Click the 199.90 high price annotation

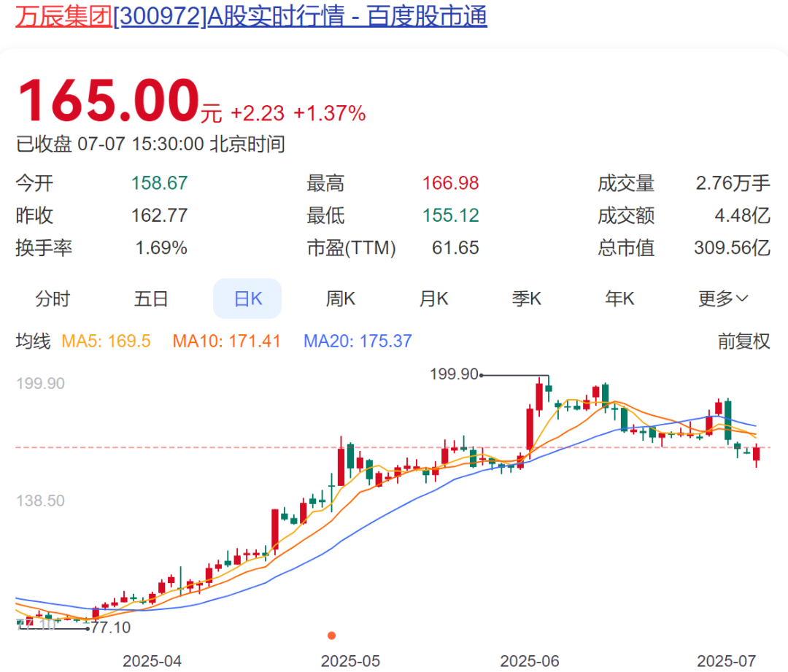pos(454,374)
